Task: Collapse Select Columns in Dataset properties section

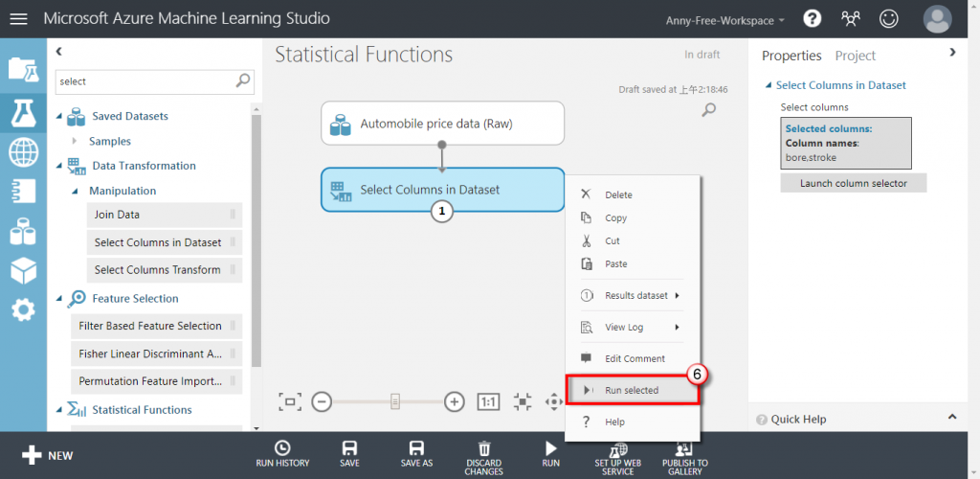Action: pos(768,85)
